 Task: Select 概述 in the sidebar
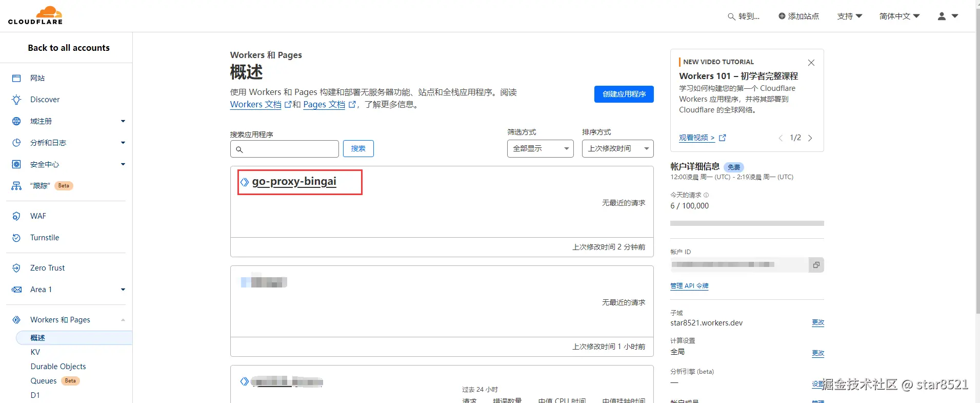pos(74,338)
